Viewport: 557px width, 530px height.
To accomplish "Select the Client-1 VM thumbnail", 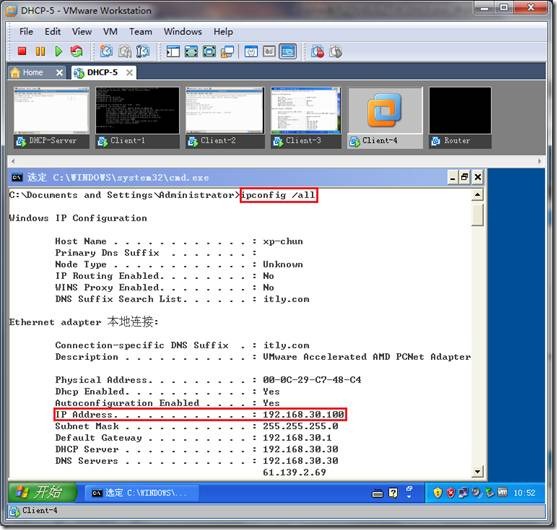I will pos(137,118).
